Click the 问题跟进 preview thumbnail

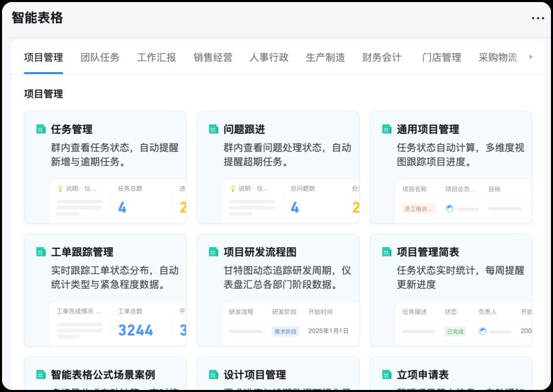click(x=291, y=201)
